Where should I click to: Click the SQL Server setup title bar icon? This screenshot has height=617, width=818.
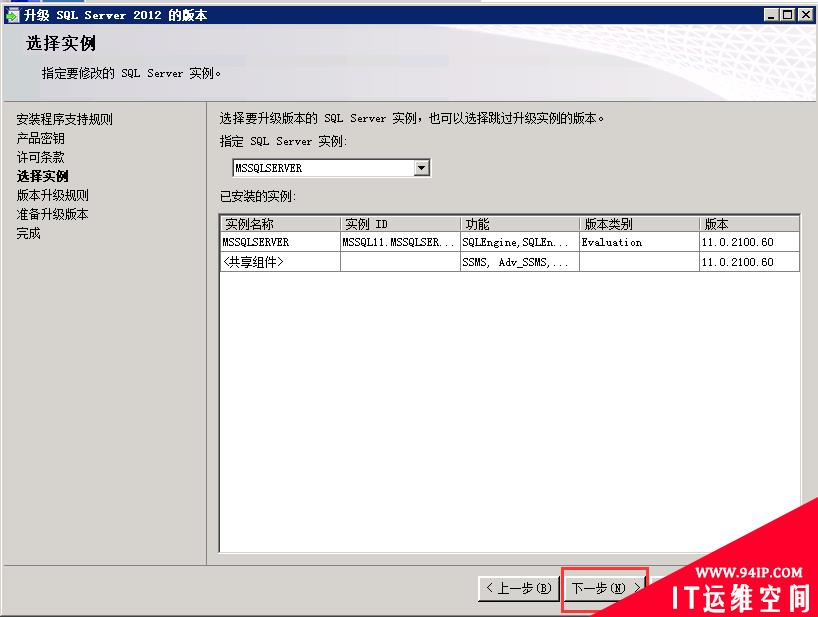tap(12, 15)
